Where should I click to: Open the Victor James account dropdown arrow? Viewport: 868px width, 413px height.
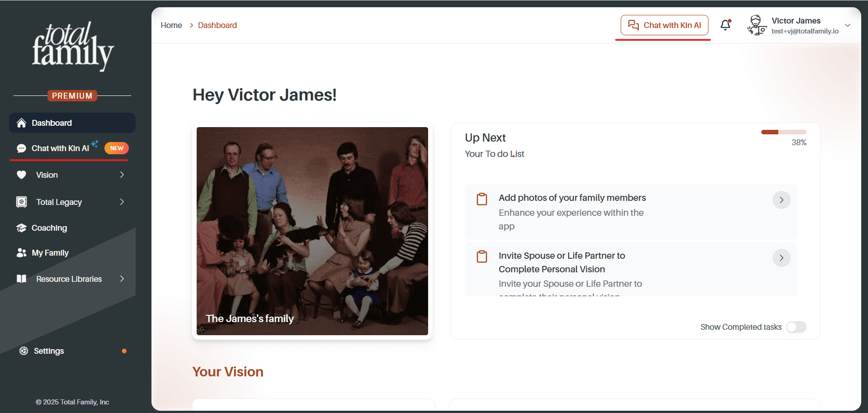[848, 25]
